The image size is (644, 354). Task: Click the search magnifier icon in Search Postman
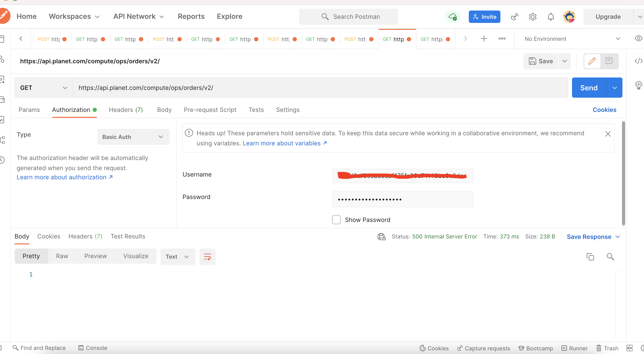[x=325, y=17]
